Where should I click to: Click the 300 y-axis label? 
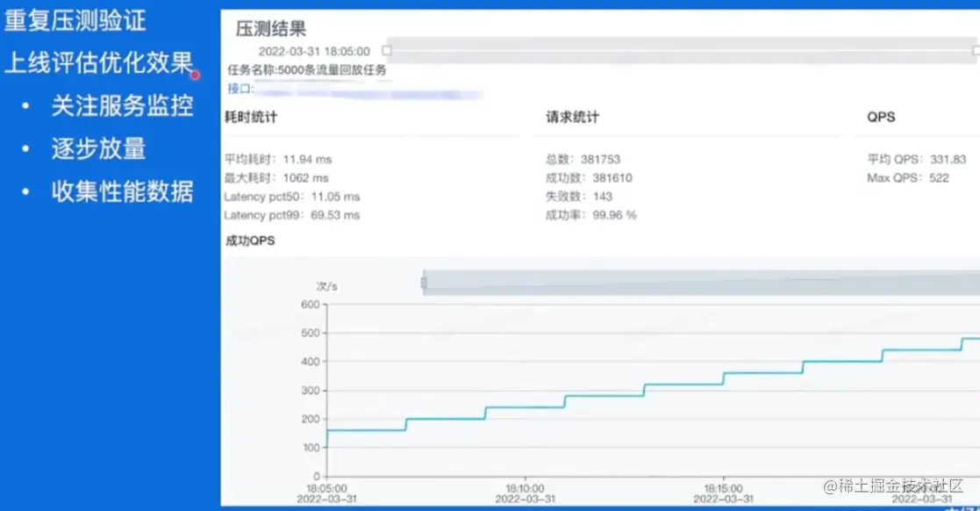coord(310,391)
